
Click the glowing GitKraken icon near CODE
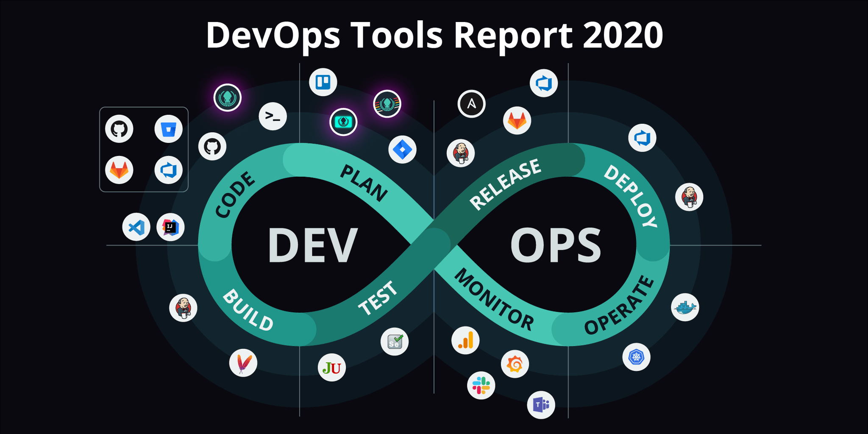228,98
